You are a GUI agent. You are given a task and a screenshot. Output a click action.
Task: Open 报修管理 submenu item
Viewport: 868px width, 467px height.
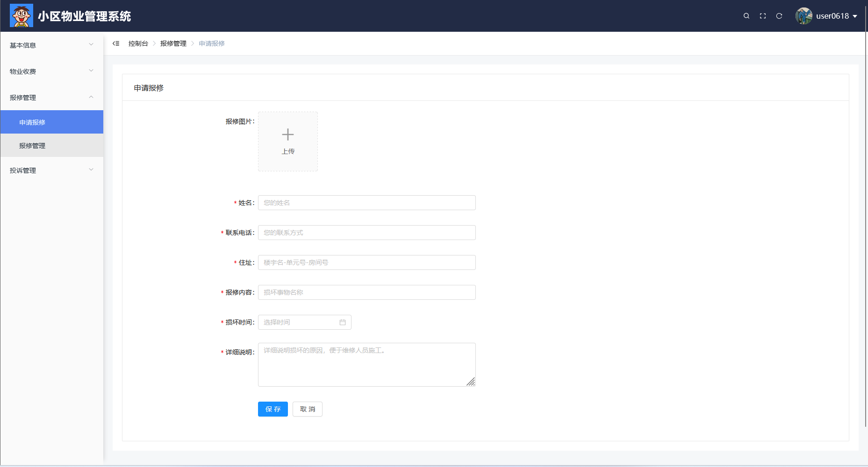click(x=52, y=145)
